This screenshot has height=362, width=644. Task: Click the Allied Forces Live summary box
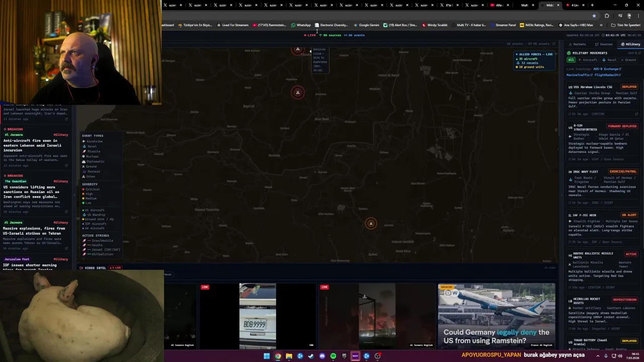(534, 60)
